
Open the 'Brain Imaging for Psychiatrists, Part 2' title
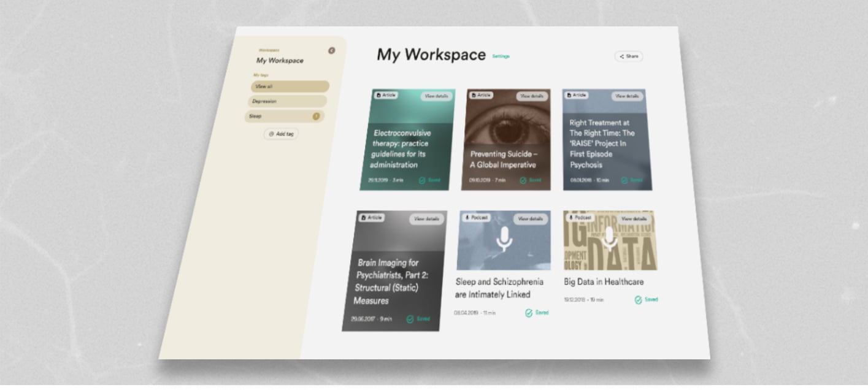click(x=391, y=282)
